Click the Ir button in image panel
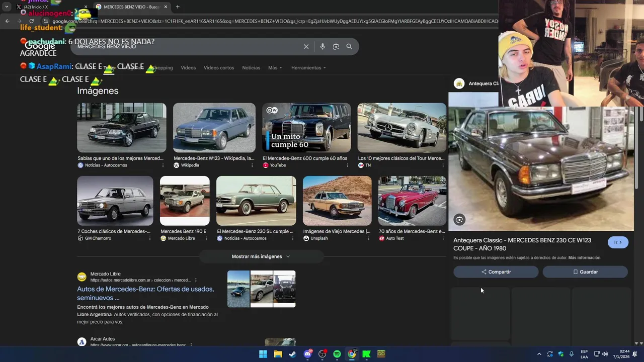Image resolution: width=644 pixels, height=362 pixels. click(x=618, y=242)
